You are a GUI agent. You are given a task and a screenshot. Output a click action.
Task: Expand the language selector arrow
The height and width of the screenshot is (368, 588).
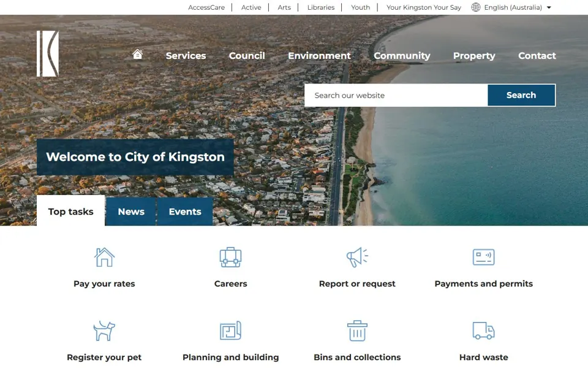pos(549,7)
